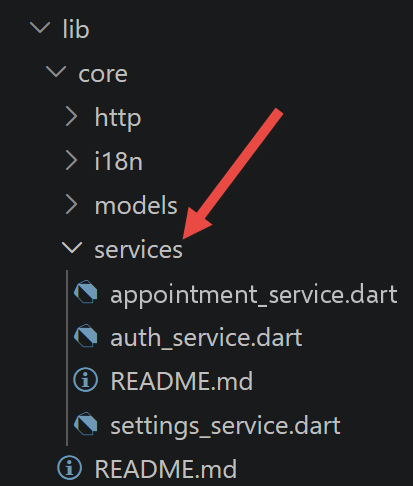Collapse the lib folder using its chevron
The image size is (413, 486).
click(x=40, y=28)
